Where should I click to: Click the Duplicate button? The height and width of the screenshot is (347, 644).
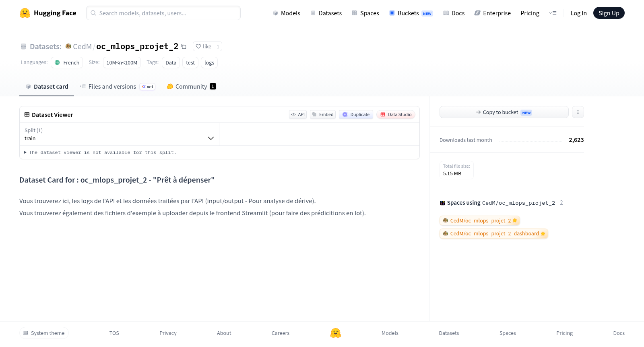[x=356, y=114]
